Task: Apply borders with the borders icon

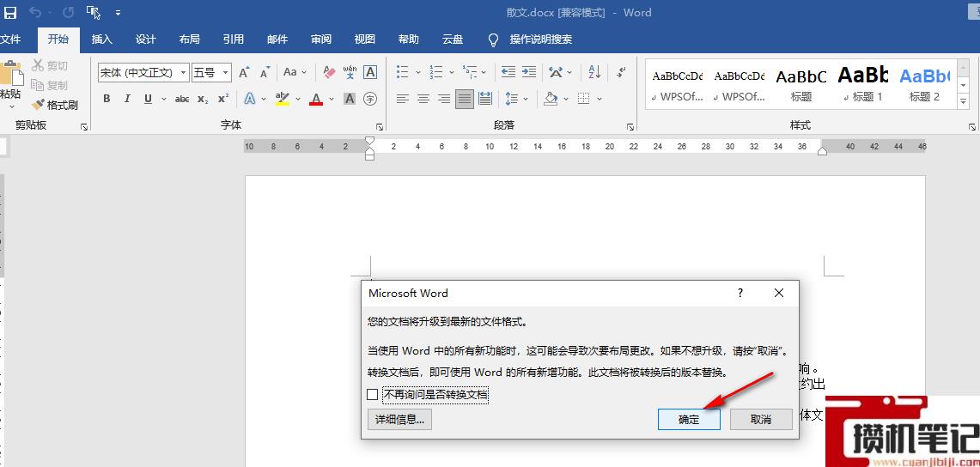Action: pos(584,99)
